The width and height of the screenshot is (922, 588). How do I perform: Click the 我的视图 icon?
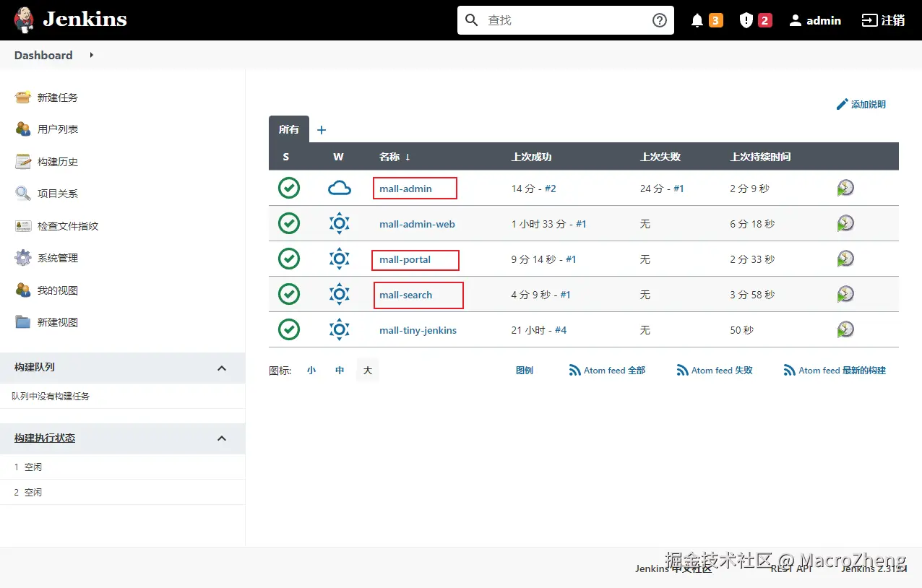(23, 290)
